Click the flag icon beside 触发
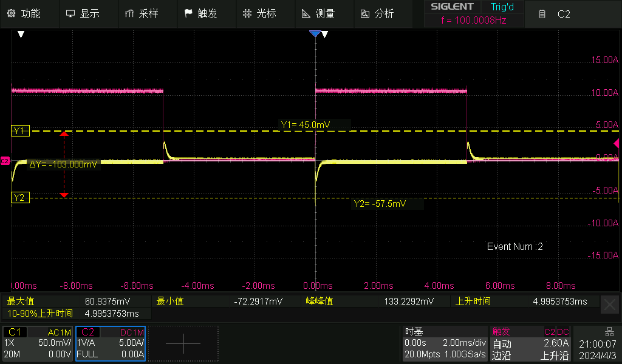Image resolution: width=622 pixels, height=364 pixels. 188,14
